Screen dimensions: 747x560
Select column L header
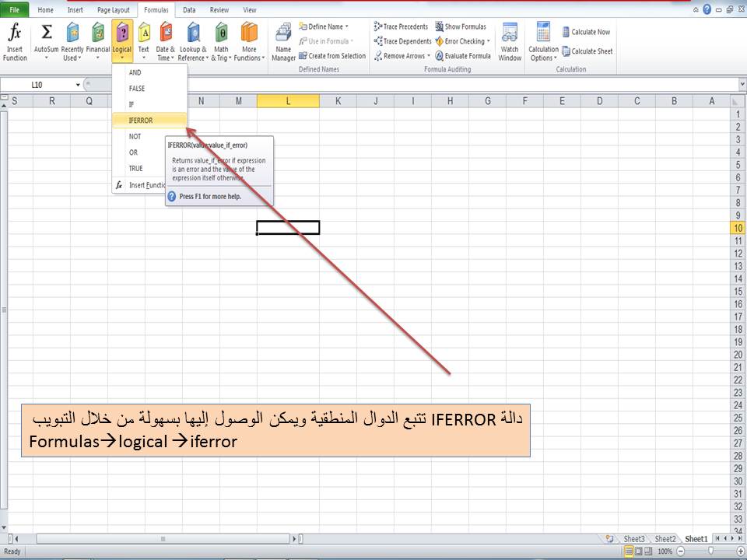(288, 101)
